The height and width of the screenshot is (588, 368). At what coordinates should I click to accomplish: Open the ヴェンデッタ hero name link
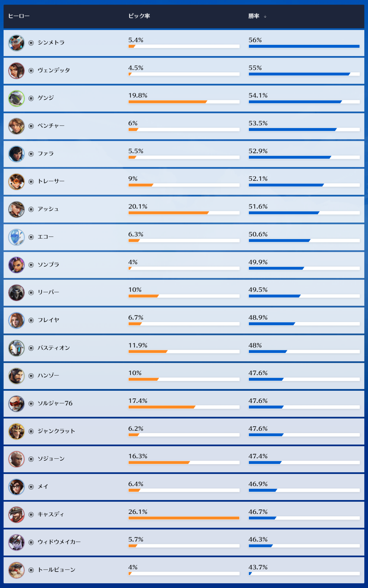point(54,70)
